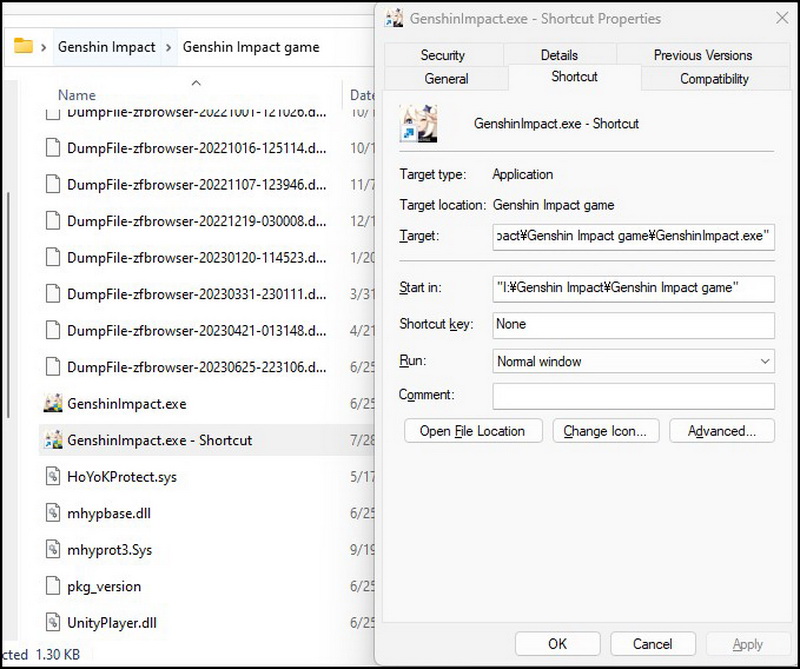Confirm with the OK button
The height and width of the screenshot is (669, 800).
pos(558,643)
